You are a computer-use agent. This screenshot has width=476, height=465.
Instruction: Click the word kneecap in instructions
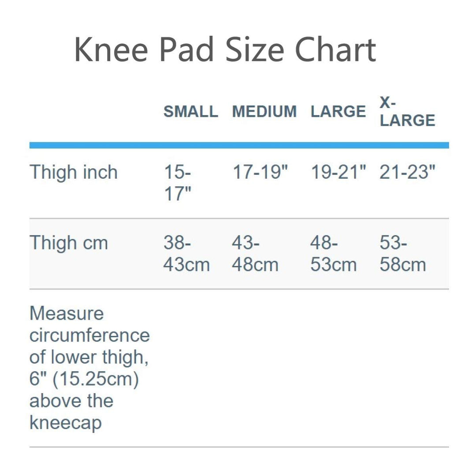tap(66, 423)
